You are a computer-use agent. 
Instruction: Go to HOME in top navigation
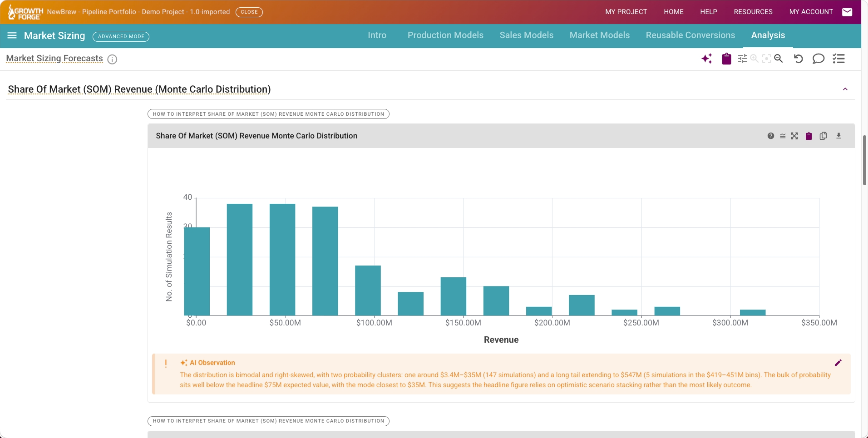click(x=674, y=12)
